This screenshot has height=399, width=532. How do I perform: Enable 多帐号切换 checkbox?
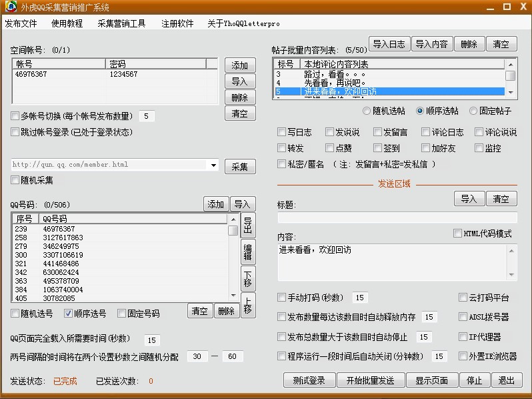tap(15, 116)
